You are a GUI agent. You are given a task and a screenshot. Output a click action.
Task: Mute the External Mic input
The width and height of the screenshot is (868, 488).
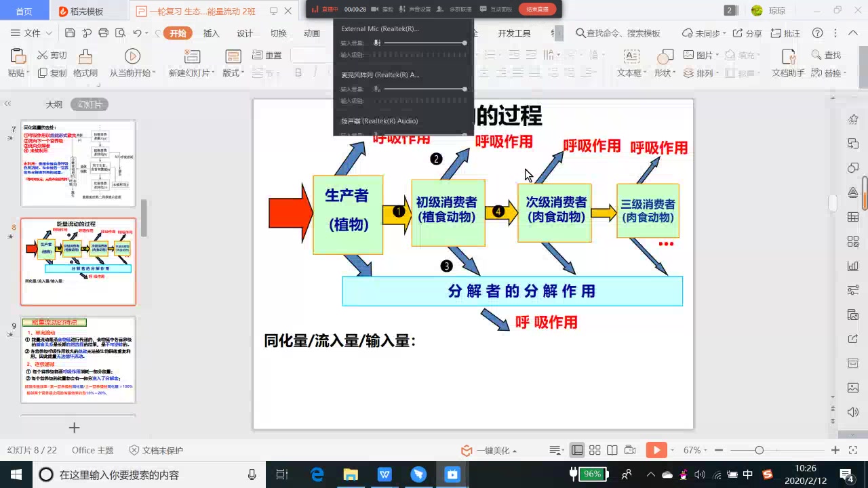377,43
